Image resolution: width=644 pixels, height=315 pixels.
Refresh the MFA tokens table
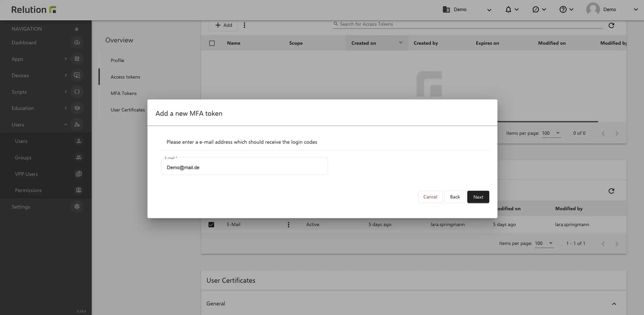click(611, 191)
